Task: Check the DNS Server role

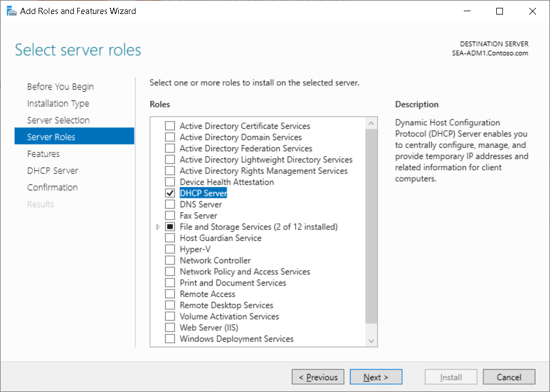Action: (x=170, y=204)
